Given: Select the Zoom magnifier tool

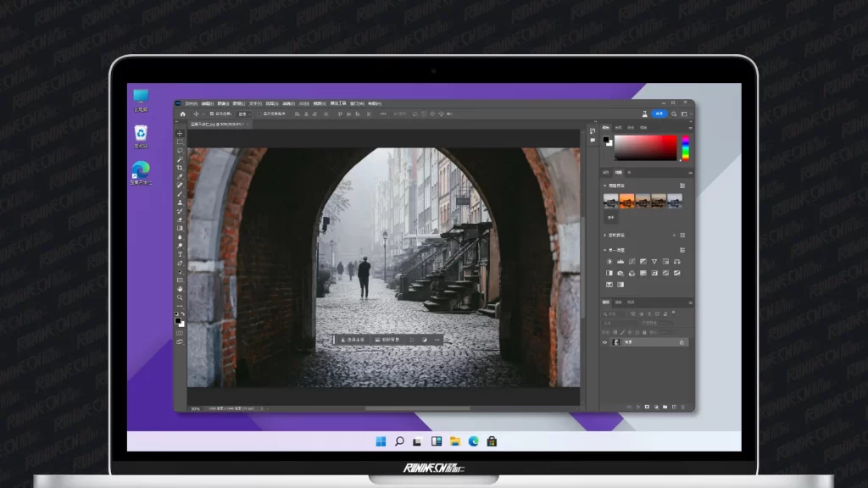Looking at the screenshot, I should tap(180, 297).
